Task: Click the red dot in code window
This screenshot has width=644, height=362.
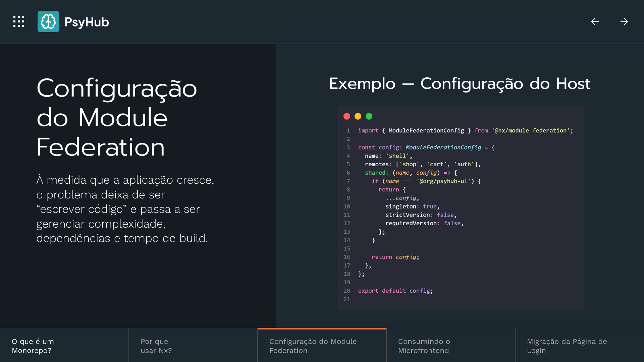Action: click(x=347, y=116)
